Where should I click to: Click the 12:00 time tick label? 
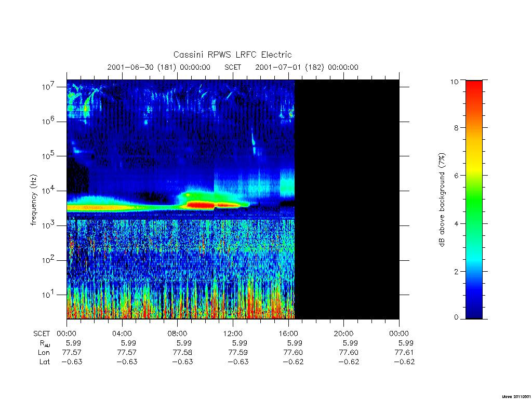tap(233, 334)
